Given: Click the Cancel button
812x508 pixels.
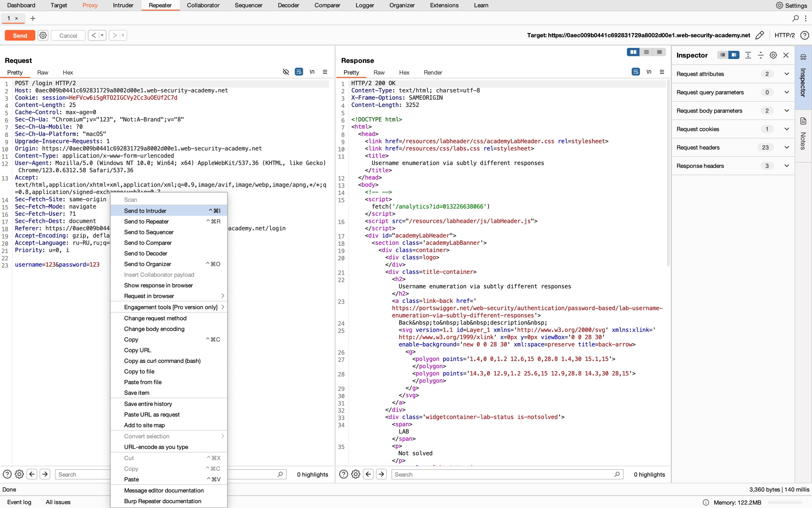Looking at the screenshot, I should pyautogui.click(x=68, y=35).
